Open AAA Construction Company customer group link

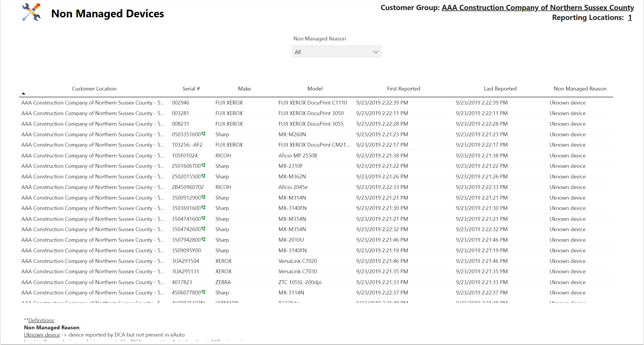point(538,8)
